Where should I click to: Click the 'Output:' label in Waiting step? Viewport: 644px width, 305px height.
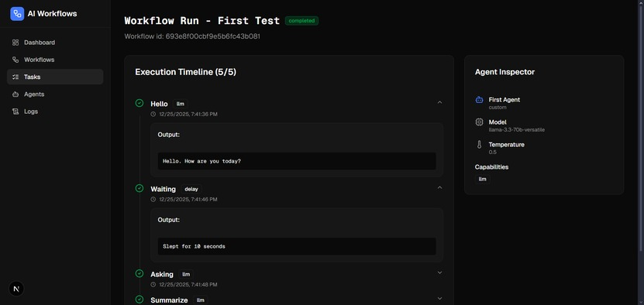169,220
